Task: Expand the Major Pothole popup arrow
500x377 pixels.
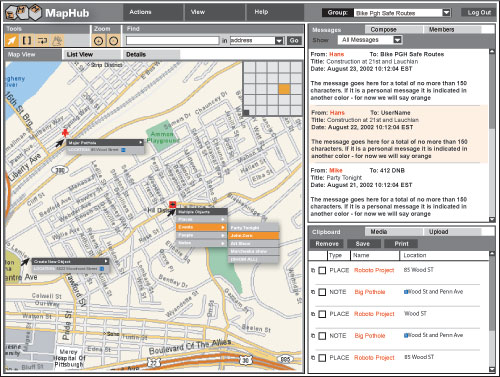Action: (141, 143)
